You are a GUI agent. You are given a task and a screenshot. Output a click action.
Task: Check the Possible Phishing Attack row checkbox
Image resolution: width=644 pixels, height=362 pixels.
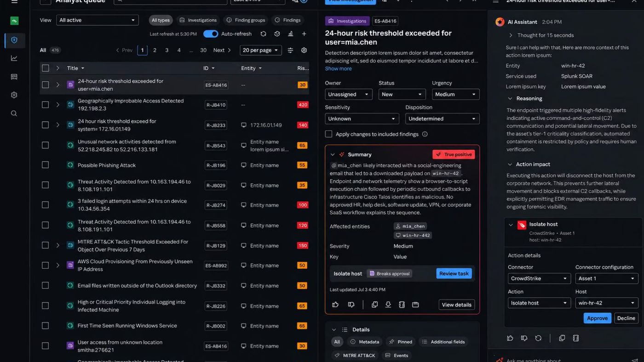tap(46, 165)
